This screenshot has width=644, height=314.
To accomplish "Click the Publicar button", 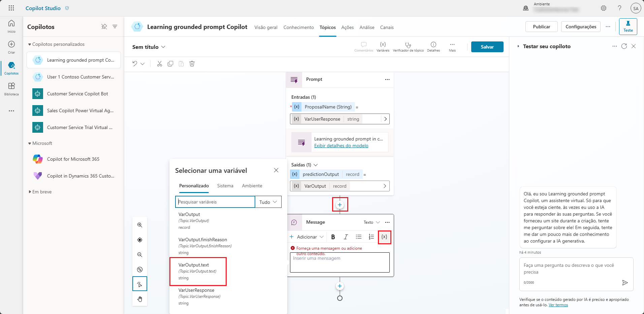I will pyautogui.click(x=541, y=27).
